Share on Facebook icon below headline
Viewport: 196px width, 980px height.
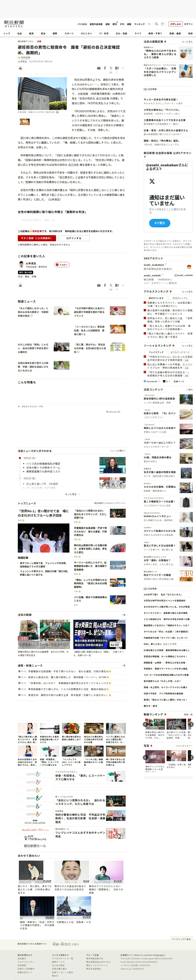[105, 68]
